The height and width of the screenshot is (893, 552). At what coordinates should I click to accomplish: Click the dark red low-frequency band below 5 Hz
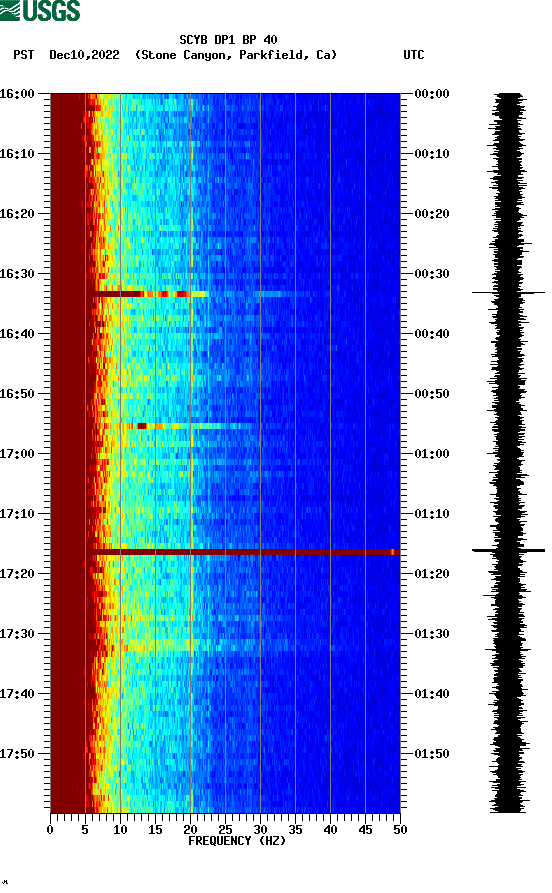tap(68, 453)
